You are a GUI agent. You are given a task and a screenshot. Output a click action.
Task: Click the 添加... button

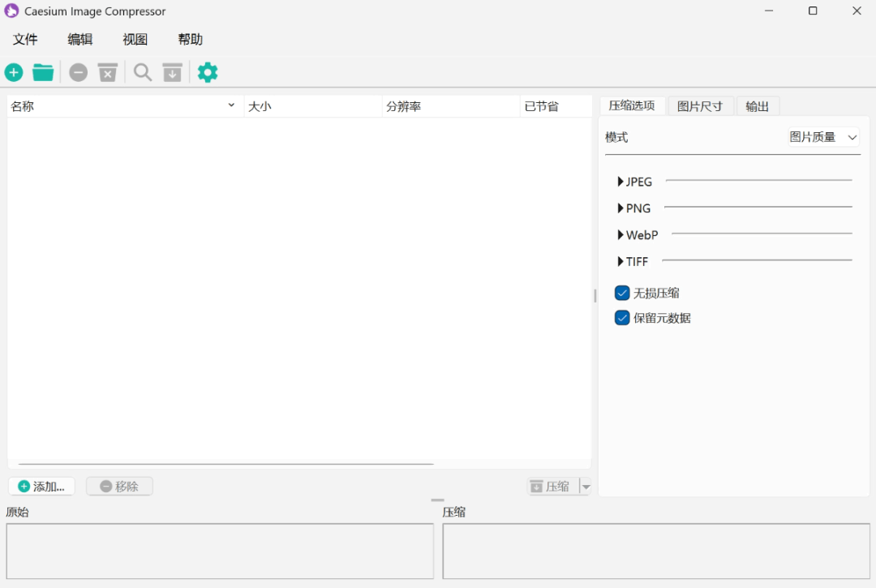tap(41, 487)
